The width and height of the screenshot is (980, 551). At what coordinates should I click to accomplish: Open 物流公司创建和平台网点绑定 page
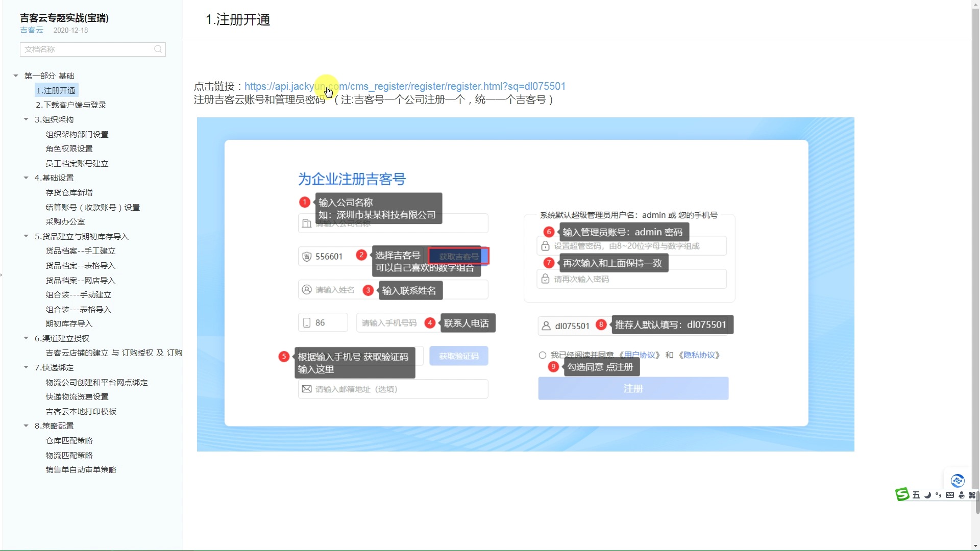(x=97, y=382)
